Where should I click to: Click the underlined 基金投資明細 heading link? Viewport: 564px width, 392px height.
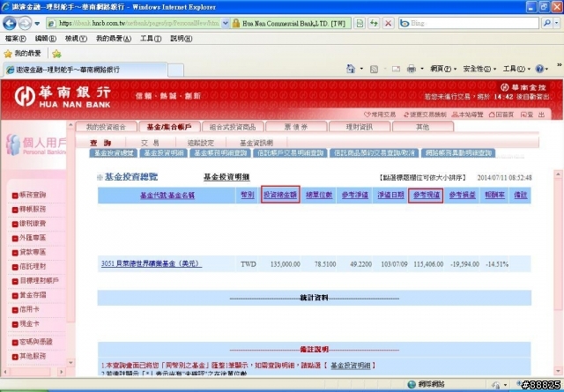tap(226, 177)
